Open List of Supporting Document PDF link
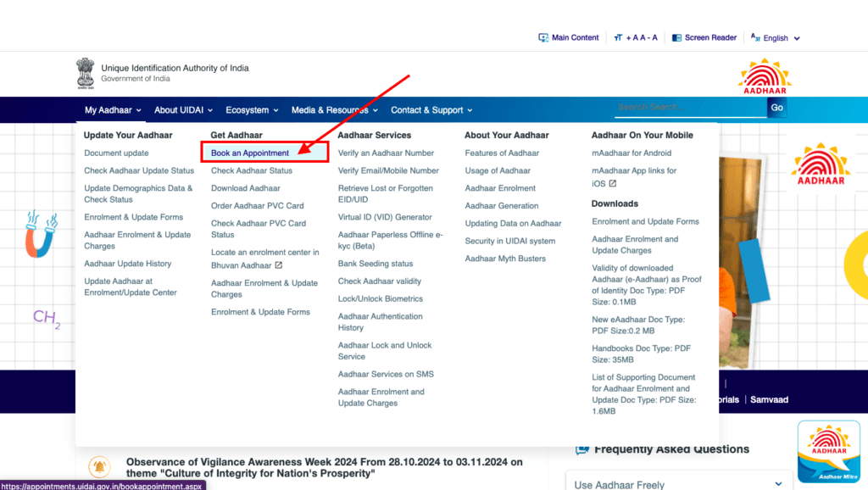This screenshot has width=868, height=490. pyautogui.click(x=644, y=394)
